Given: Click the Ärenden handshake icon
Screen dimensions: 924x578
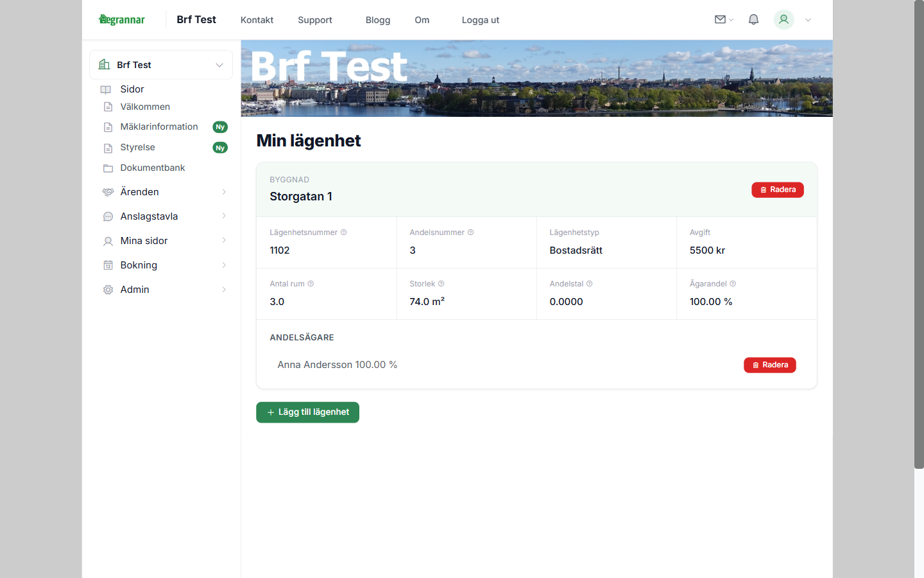Looking at the screenshot, I should click(108, 192).
